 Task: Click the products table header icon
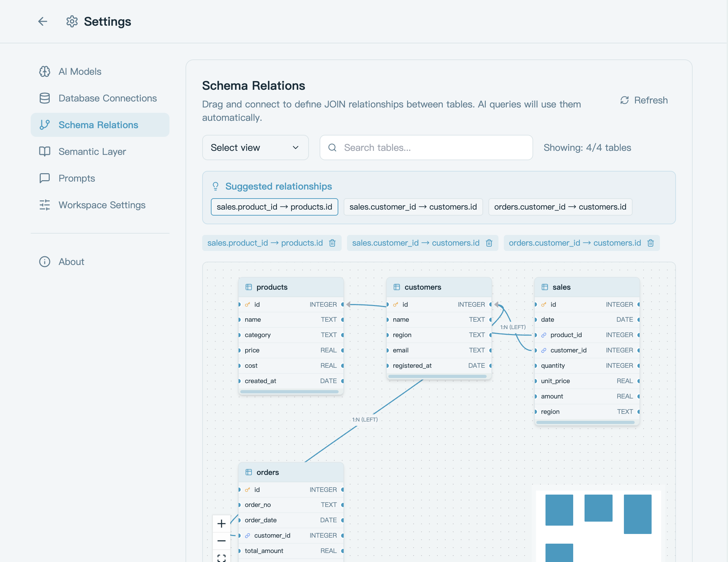click(x=249, y=287)
